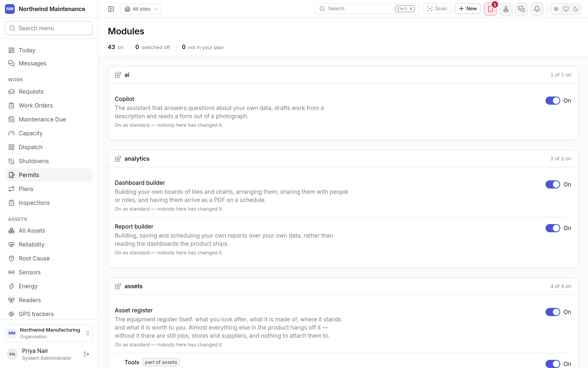Go to Maintenance Due in the sidebar
This screenshot has height=368, width=588.
pyautogui.click(x=49, y=119)
